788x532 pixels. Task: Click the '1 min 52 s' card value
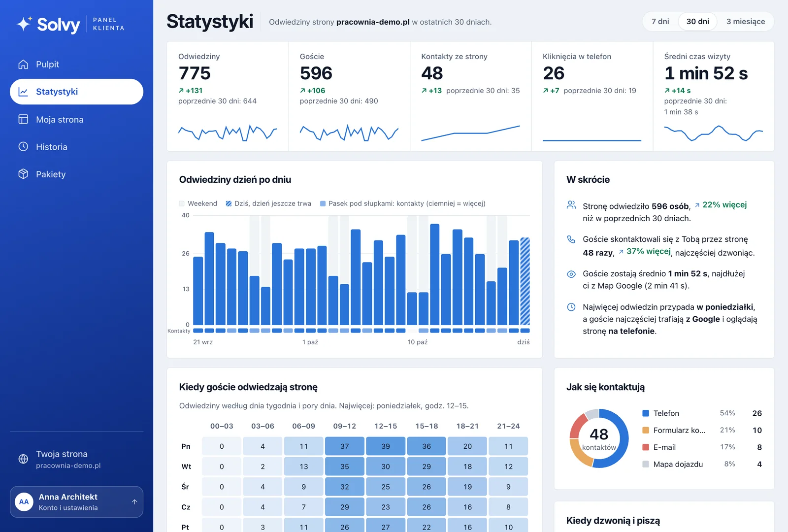point(706,73)
